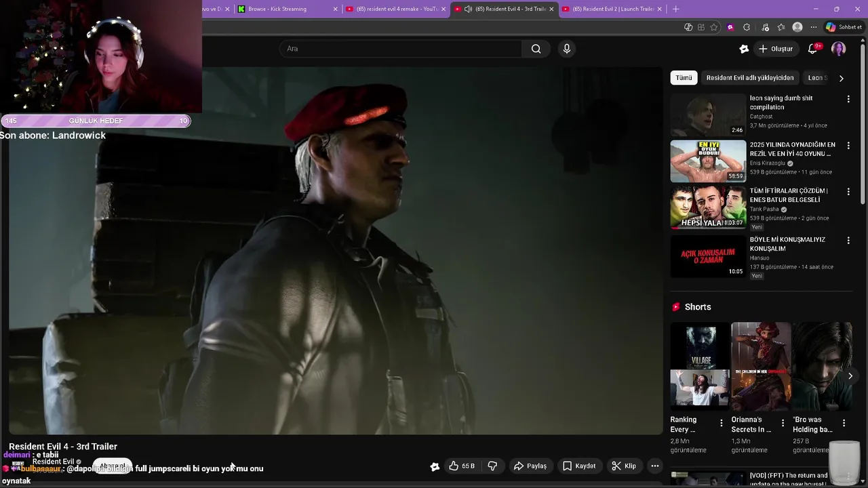Open the Tank Pasha channel name
Screen dimensions: 868x488
tap(764, 209)
